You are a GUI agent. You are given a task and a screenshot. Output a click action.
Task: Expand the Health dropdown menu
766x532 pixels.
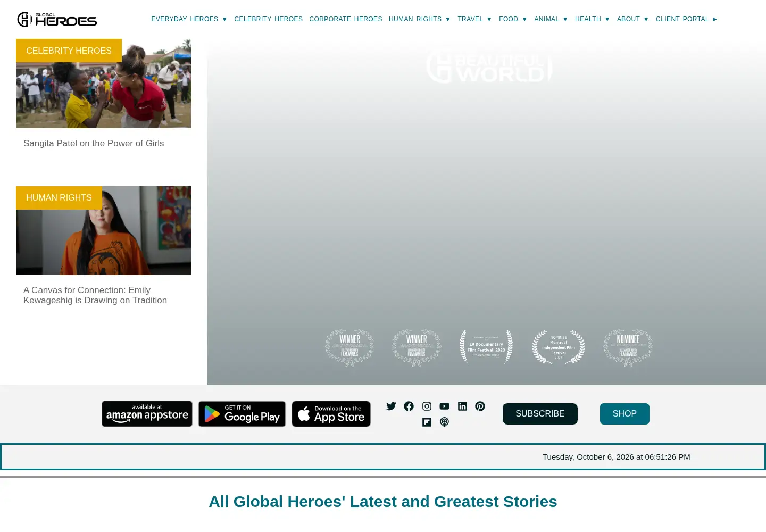click(592, 19)
